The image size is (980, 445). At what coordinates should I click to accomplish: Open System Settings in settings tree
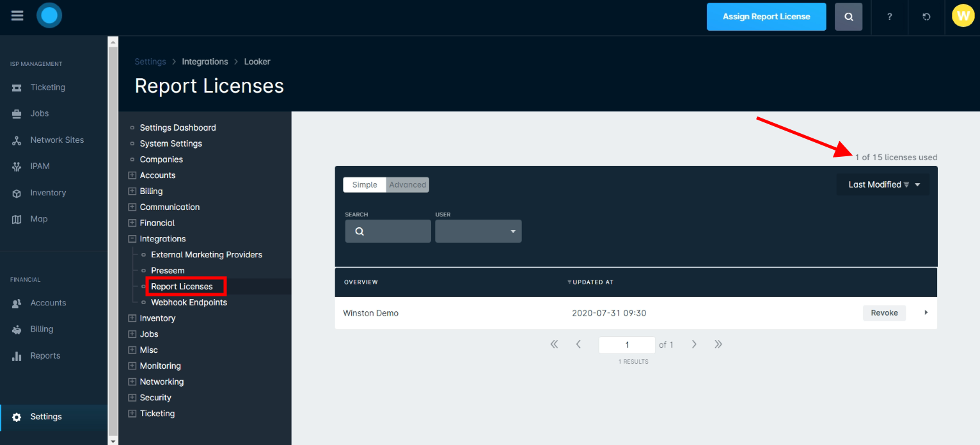(171, 143)
